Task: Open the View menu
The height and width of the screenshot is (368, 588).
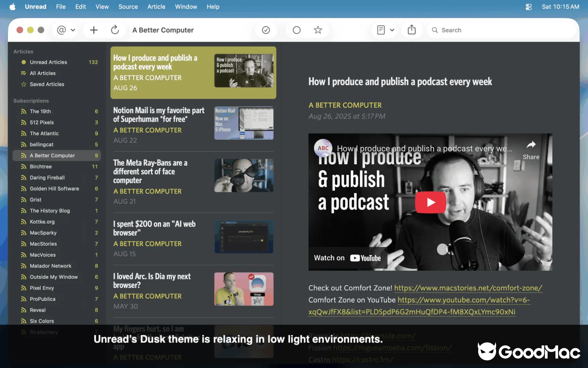Action: coord(102,6)
